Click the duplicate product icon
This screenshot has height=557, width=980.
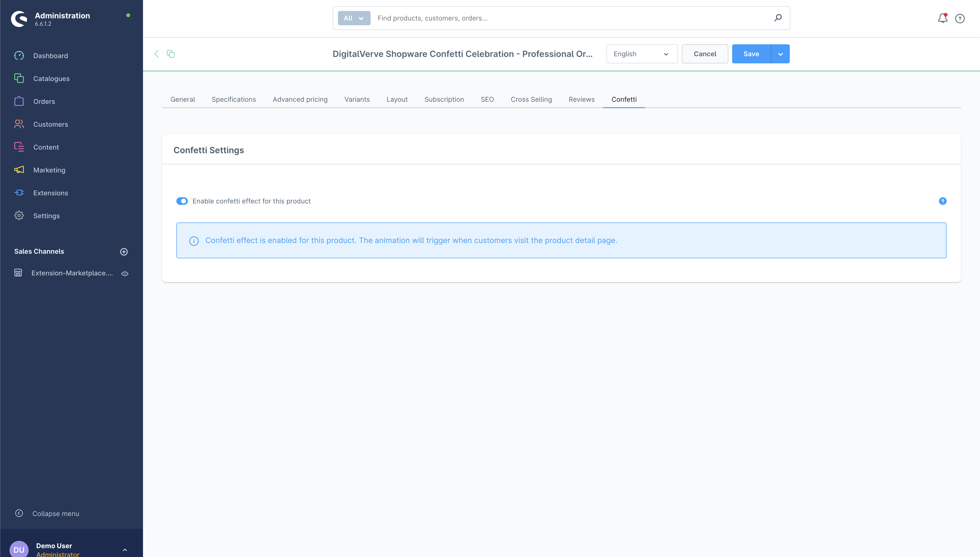171,54
